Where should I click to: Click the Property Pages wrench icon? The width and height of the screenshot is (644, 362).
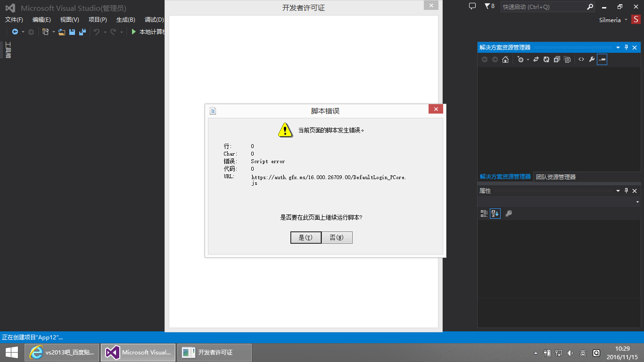[509, 214]
